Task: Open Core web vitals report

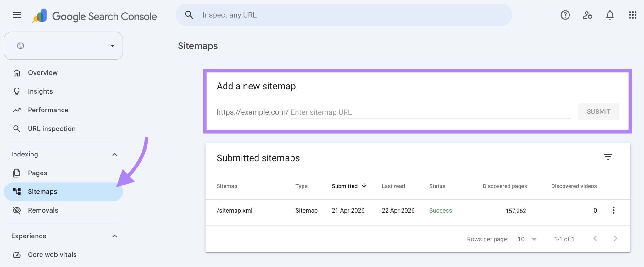Action: [63, 254]
